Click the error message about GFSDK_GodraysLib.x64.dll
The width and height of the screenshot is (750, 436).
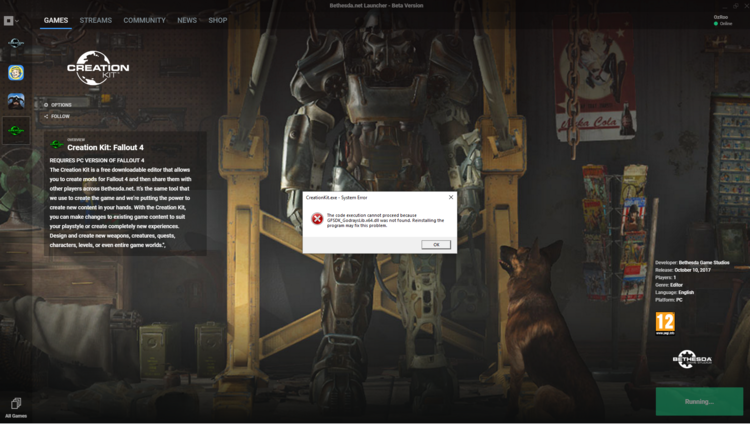tap(385, 220)
